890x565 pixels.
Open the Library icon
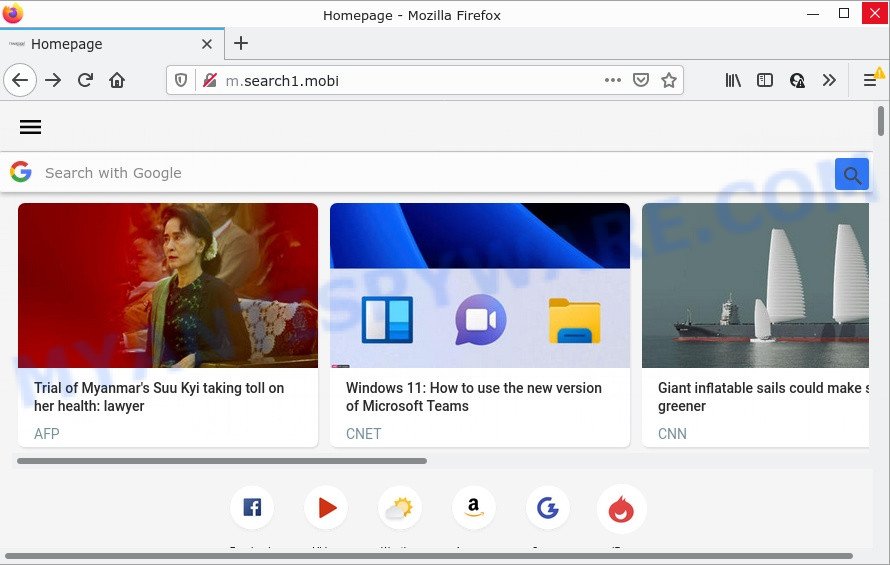[x=733, y=80]
